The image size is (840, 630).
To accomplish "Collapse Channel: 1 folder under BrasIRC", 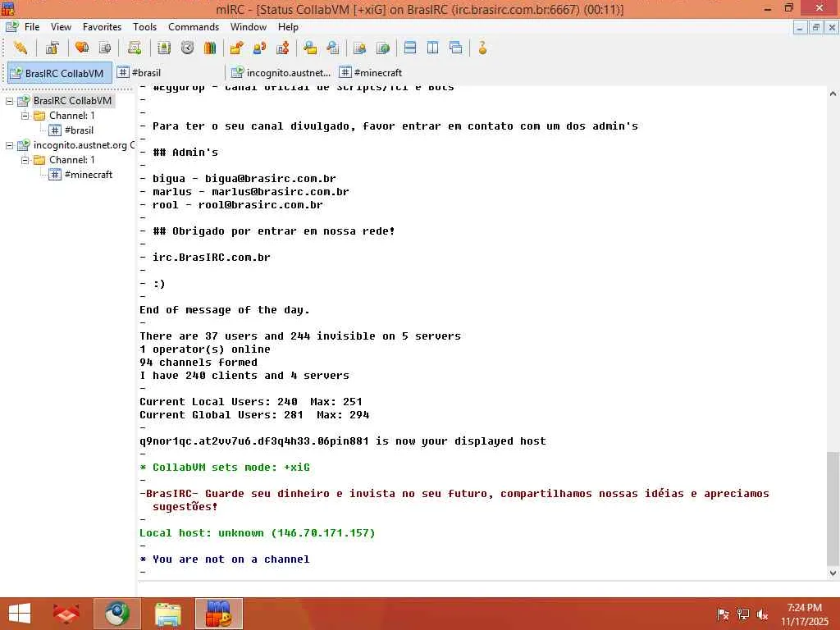I will (x=25, y=115).
